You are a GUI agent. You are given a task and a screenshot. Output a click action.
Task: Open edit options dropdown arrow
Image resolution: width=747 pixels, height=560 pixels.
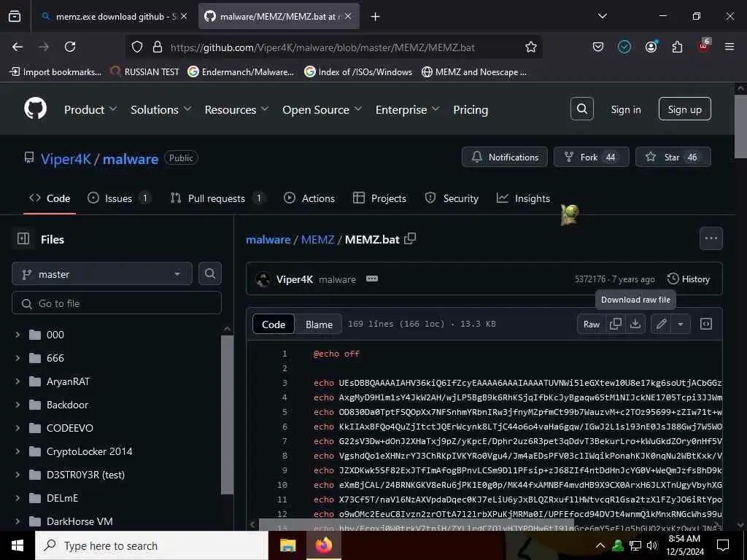pos(681,324)
